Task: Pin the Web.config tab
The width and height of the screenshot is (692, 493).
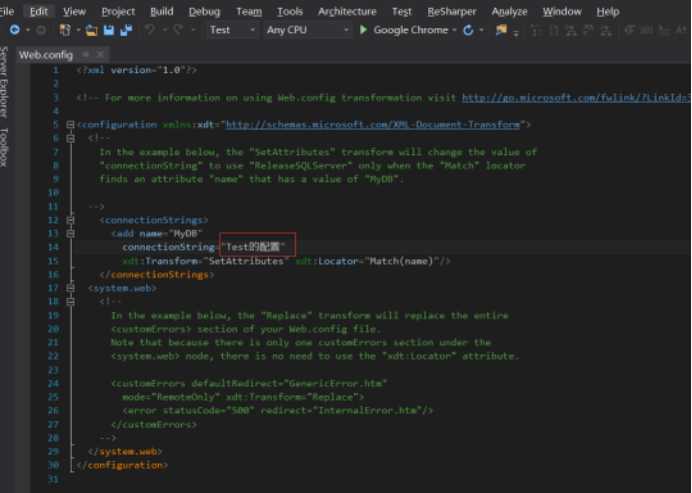Action: point(85,55)
